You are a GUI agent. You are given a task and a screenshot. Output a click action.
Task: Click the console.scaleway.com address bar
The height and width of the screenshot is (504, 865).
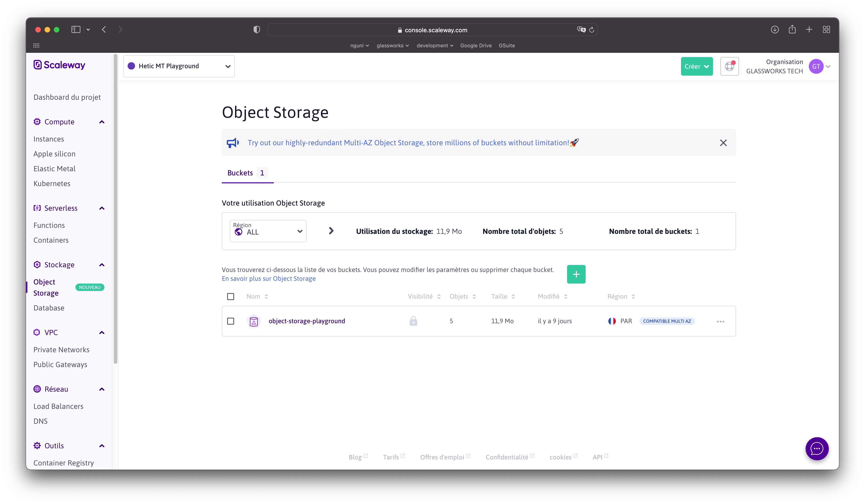point(432,30)
